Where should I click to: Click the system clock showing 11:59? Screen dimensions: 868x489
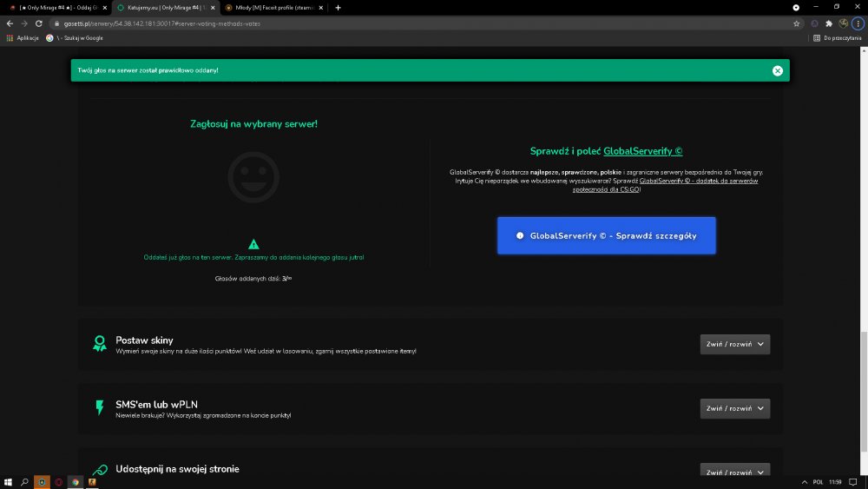click(x=835, y=482)
